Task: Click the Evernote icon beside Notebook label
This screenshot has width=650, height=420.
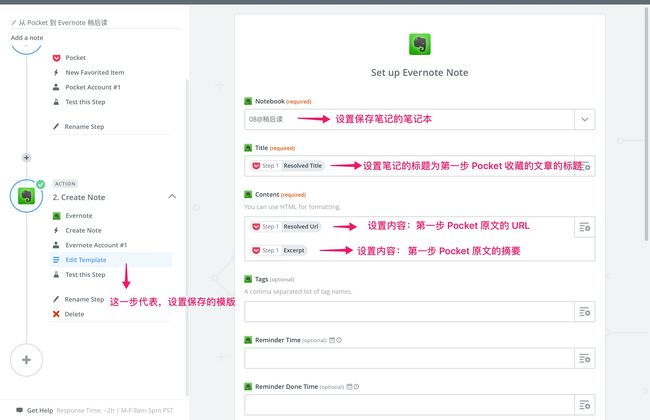Action: click(248, 101)
